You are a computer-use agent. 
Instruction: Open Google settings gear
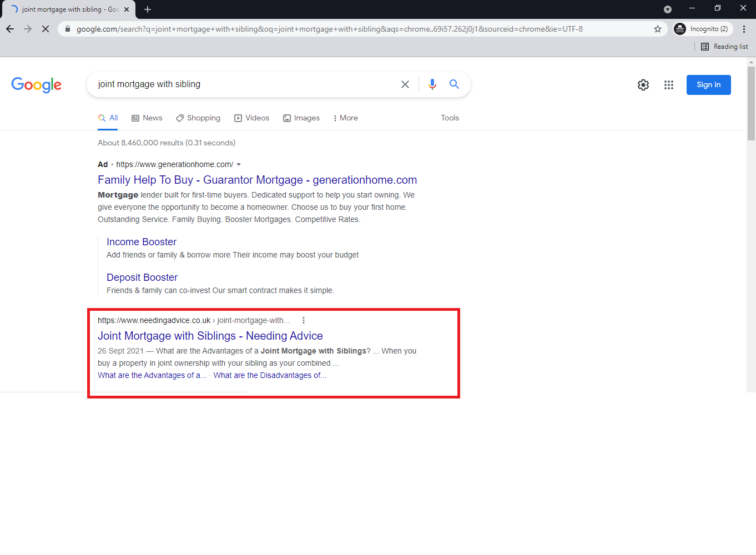(x=643, y=85)
